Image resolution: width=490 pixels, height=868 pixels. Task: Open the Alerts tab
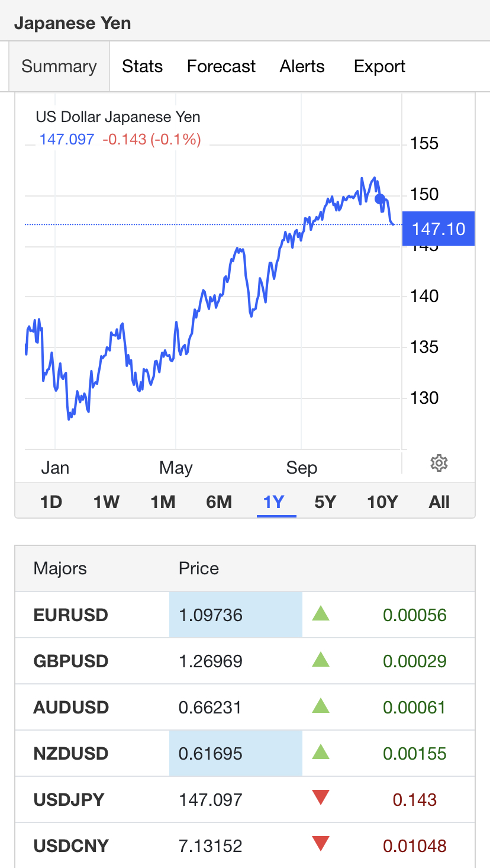[x=302, y=66]
